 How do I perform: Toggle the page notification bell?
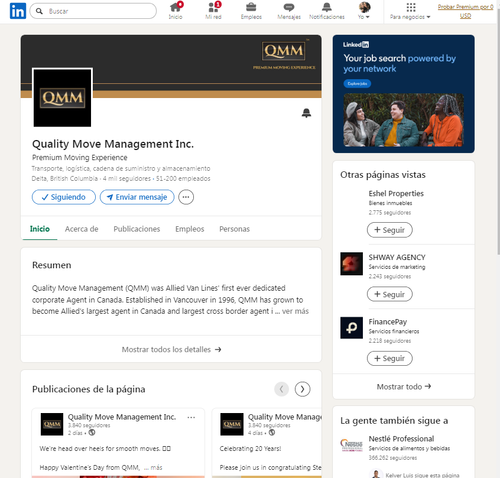[306, 113]
